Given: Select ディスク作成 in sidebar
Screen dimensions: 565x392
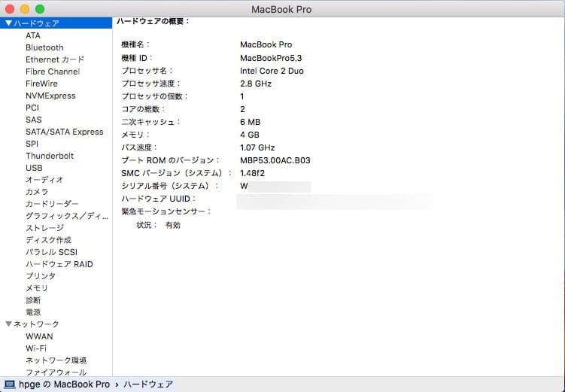Looking at the screenshot, I should click(x=49, y=240).
